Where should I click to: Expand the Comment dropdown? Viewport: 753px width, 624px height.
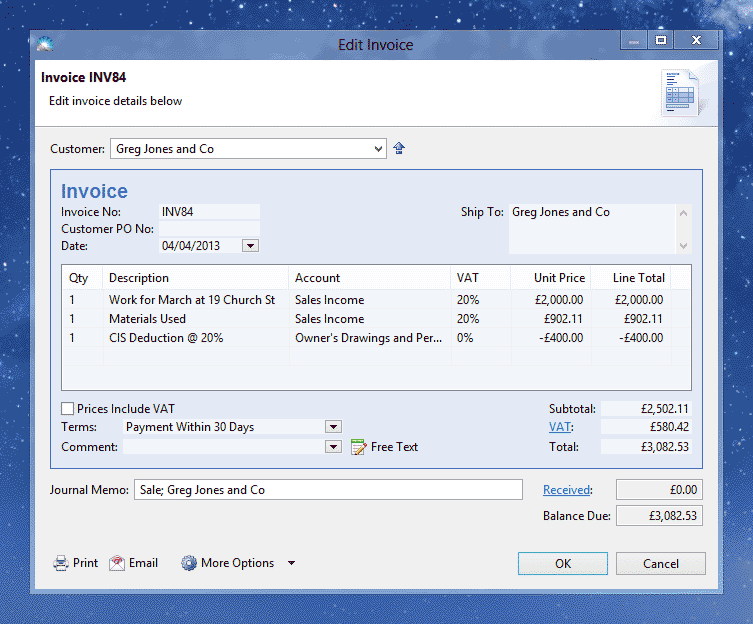coord(333,447)
